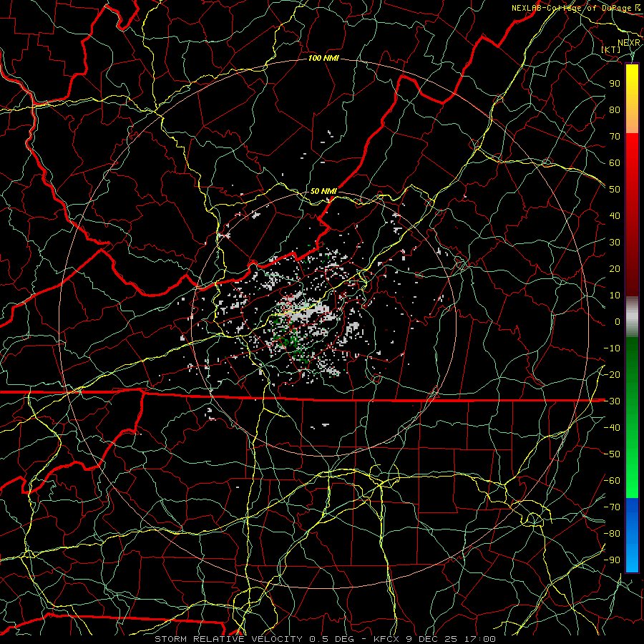Click the positive 10 value on the velocity scale
Viewport: 644px width, 644px height.
tap(615, 296)
